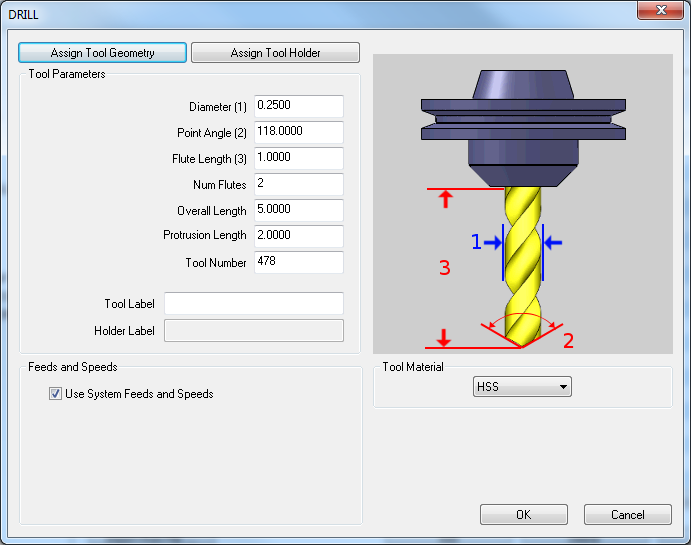Close the DRILL window with X

pyautogui.click(x=660, y=10)
